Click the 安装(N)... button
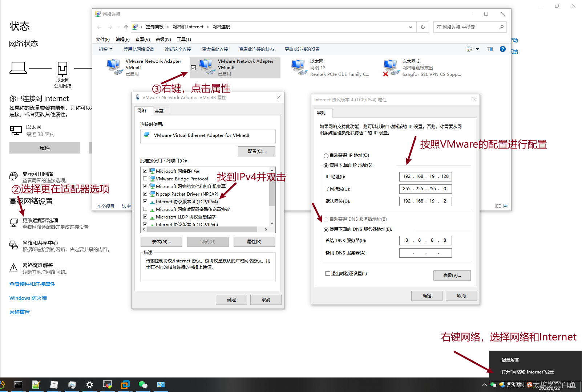Screen dimensions: 582x392 pos(161,242)
